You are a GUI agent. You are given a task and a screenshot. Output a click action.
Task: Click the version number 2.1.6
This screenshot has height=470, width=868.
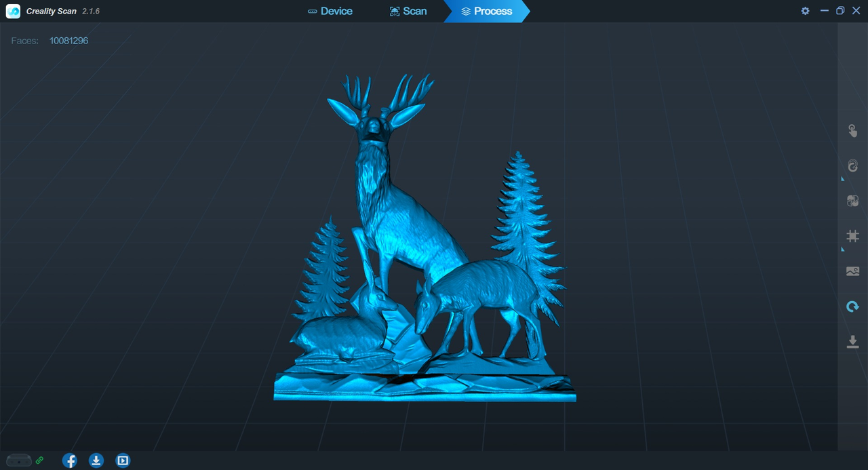91,12
